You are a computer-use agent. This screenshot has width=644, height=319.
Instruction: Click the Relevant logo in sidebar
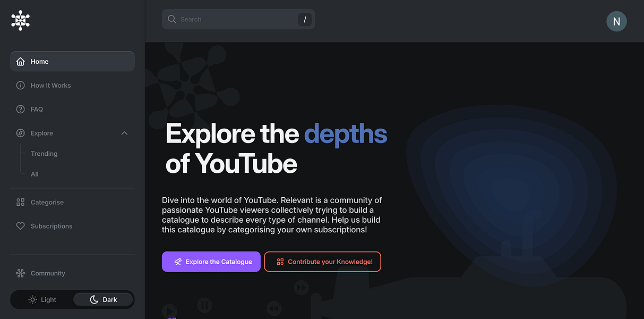click(20, 20)
